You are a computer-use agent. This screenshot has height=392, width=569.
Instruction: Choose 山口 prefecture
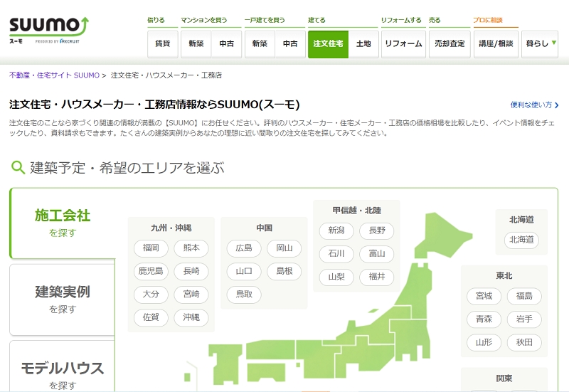pyautogui.click(x=244, y=271)
